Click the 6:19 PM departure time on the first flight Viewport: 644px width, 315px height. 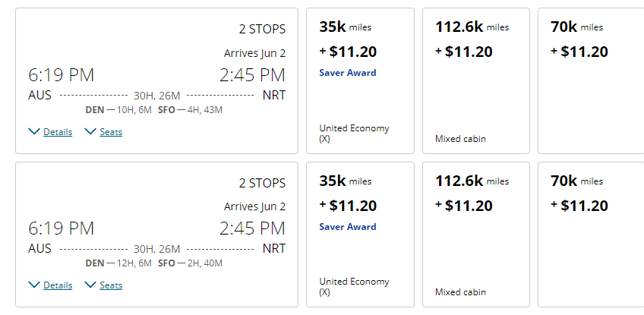[x=62, y=75]
